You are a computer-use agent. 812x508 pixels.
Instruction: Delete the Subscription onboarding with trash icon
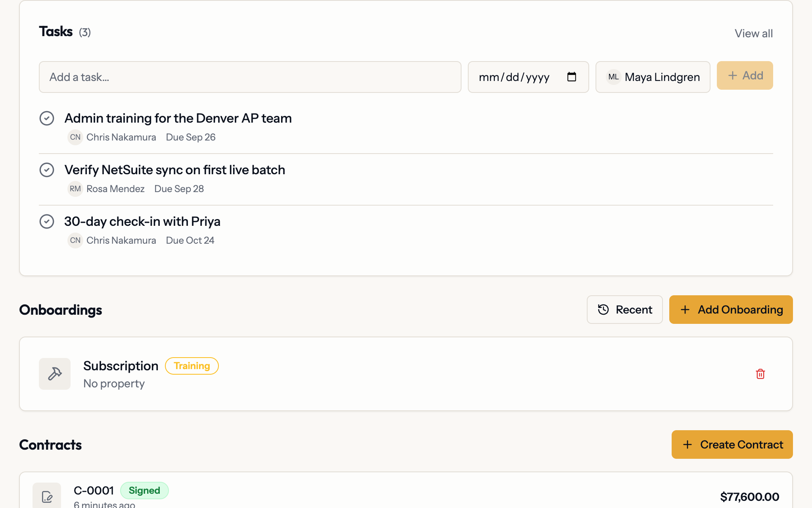[x=760, y=374]
